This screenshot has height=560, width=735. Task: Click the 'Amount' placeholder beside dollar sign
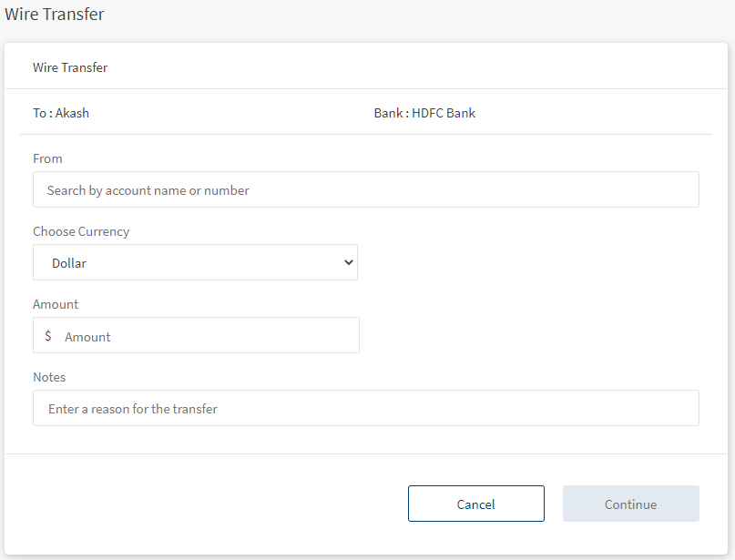coord(87,337)
